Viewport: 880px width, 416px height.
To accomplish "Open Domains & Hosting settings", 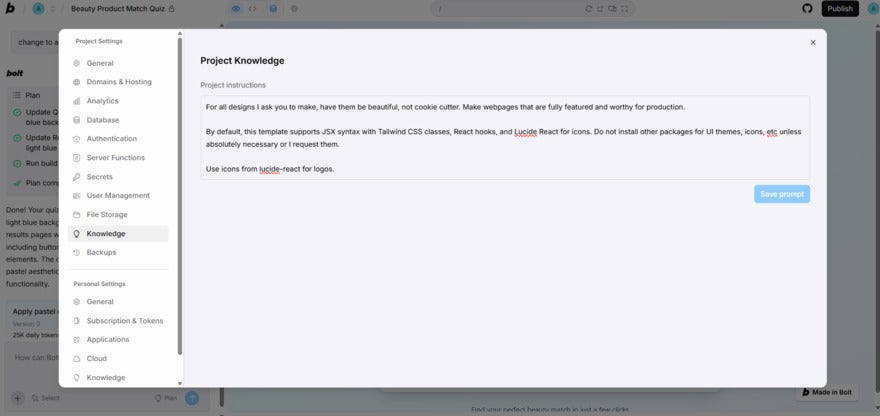I will tap(118, 82).
